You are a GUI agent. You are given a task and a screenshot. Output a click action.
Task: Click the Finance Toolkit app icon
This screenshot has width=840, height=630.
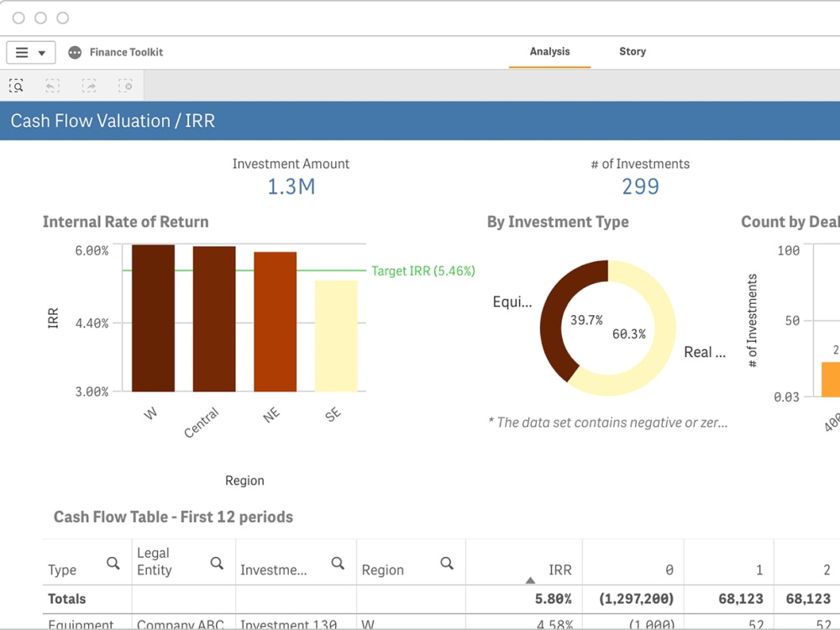75,52
